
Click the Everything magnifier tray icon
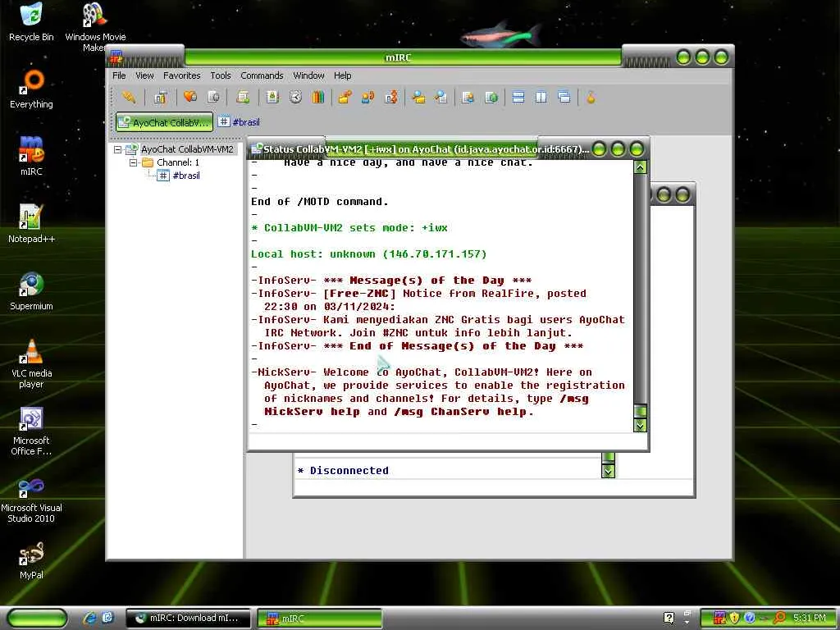(x=779, y=618)
